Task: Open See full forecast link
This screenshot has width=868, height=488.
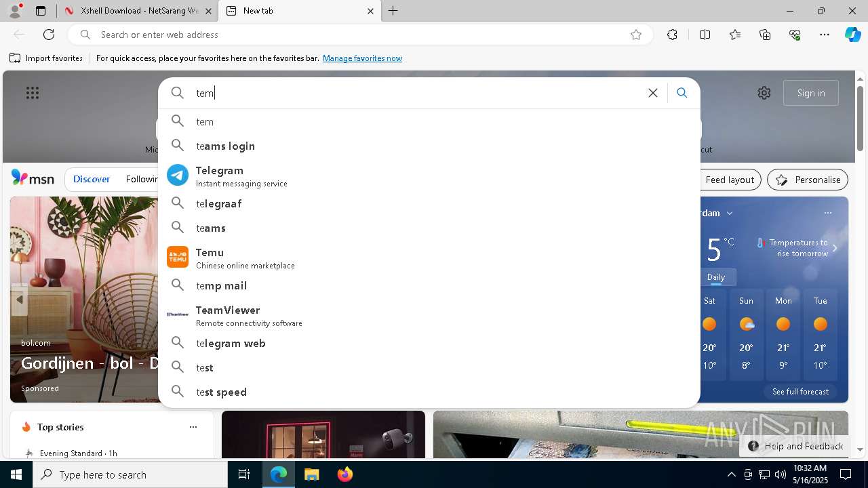Action: [x=800, y=391]
